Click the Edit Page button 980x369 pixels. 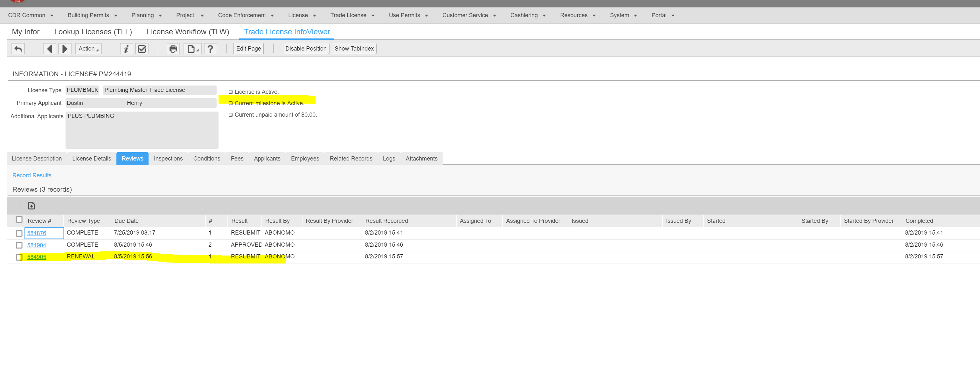point(248,49)
